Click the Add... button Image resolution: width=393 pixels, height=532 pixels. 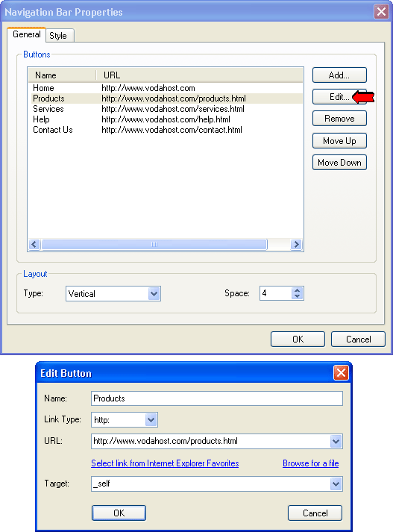[x=339, y=75]
